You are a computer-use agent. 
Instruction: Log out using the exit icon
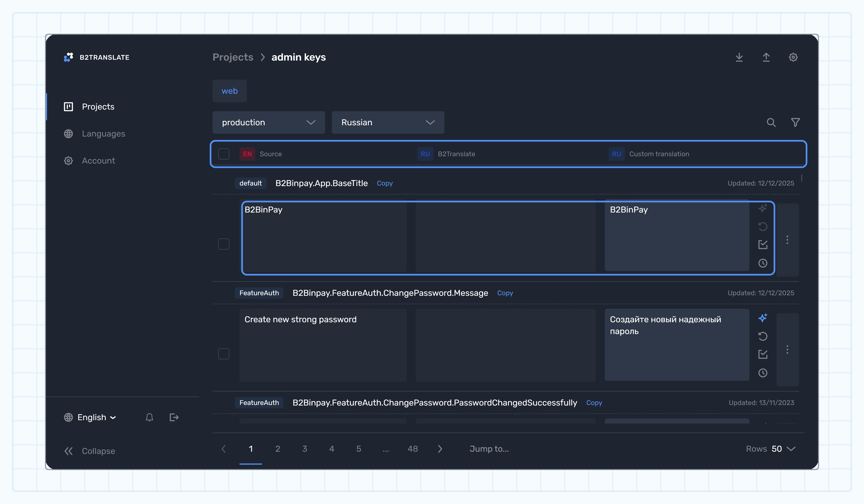coord(174,417)
